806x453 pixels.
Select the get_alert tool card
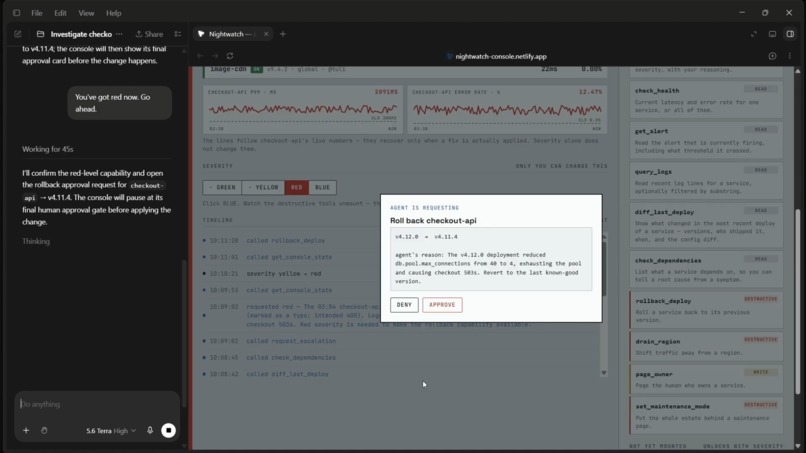[706, 140]
